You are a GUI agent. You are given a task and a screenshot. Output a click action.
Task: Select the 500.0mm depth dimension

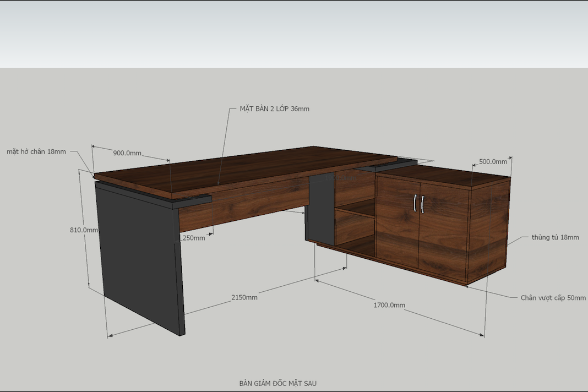pos(493,162)
